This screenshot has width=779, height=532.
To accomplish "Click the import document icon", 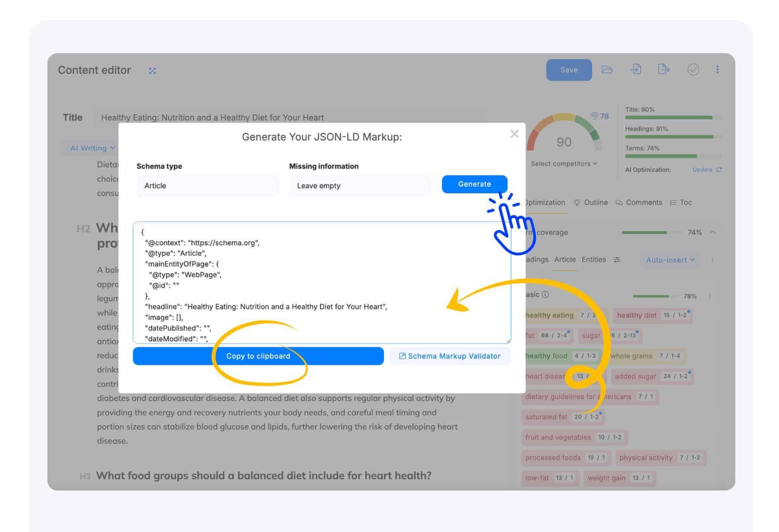I will tap(636, 69).
